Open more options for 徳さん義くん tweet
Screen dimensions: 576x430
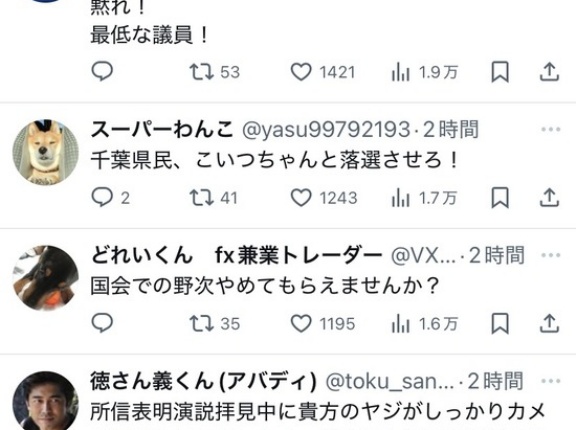(x=550, y=381)
